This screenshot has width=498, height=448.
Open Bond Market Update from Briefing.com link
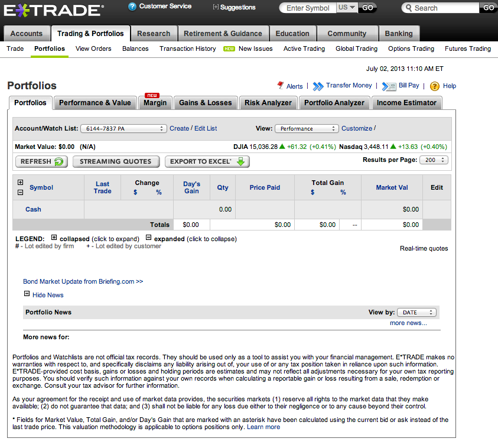pos(83,282)
